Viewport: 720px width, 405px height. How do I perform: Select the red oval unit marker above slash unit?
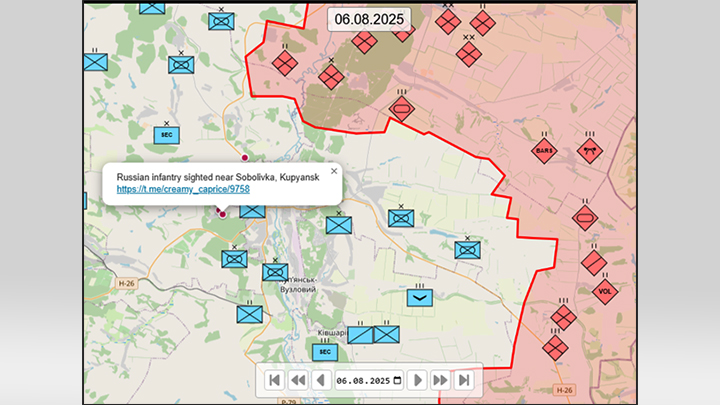585,218
